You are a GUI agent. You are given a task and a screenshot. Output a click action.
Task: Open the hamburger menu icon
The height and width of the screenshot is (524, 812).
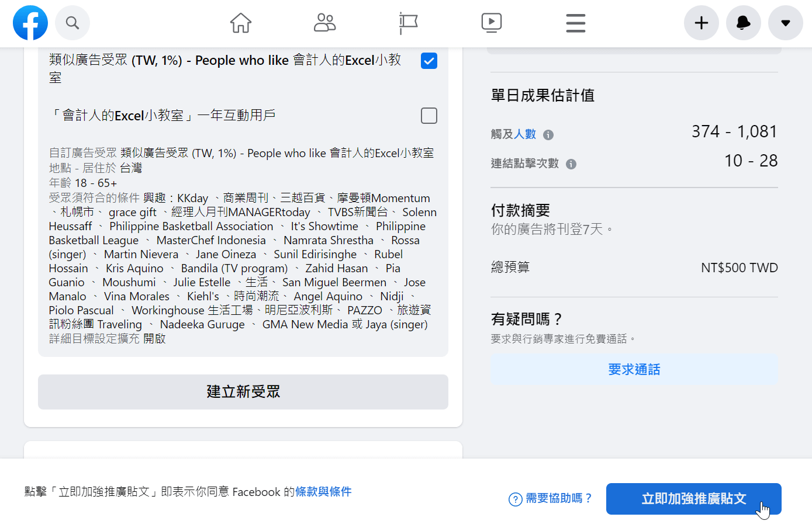pyautogui.click(x=576, y=23)
